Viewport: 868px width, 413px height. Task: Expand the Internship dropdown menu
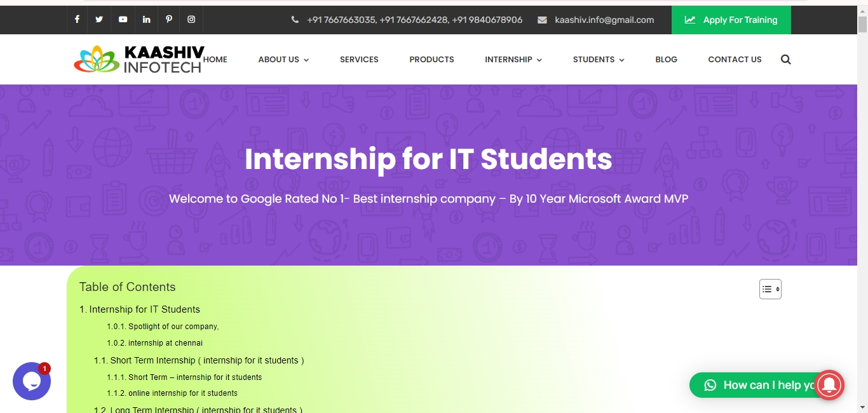(513, 60)
